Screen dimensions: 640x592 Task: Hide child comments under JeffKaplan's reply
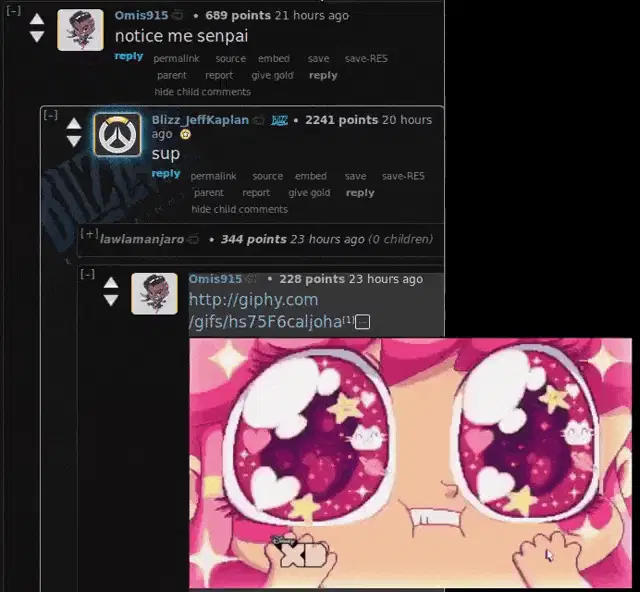click(x=240, y=209)
